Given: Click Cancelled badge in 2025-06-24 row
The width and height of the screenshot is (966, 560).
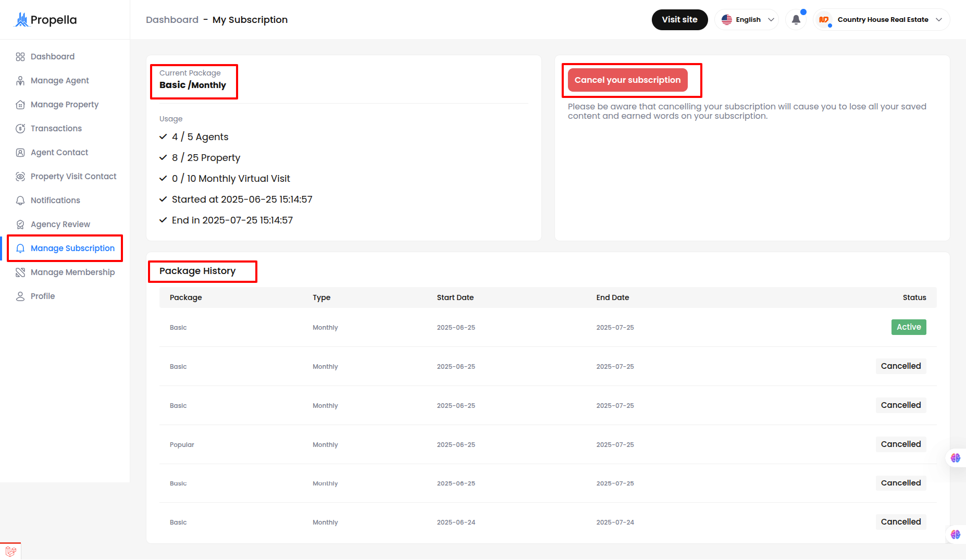Looking at the screenshot, I should [901, 522].
